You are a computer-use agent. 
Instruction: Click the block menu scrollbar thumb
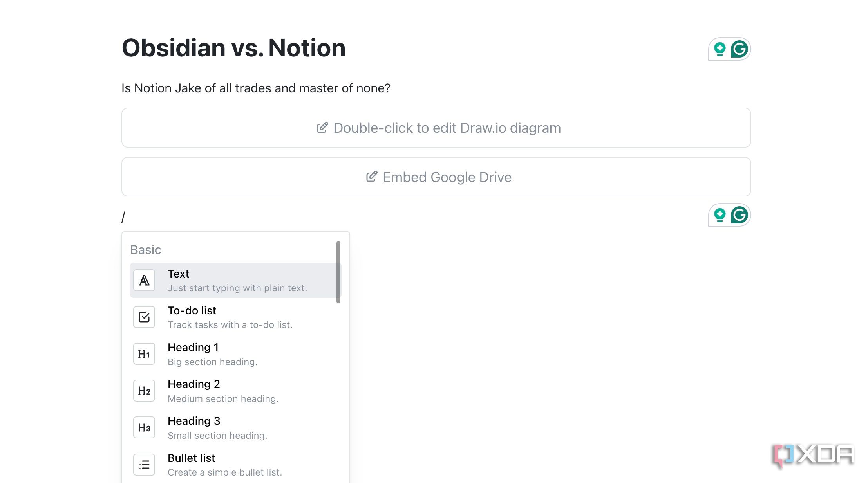click(338, 272)
